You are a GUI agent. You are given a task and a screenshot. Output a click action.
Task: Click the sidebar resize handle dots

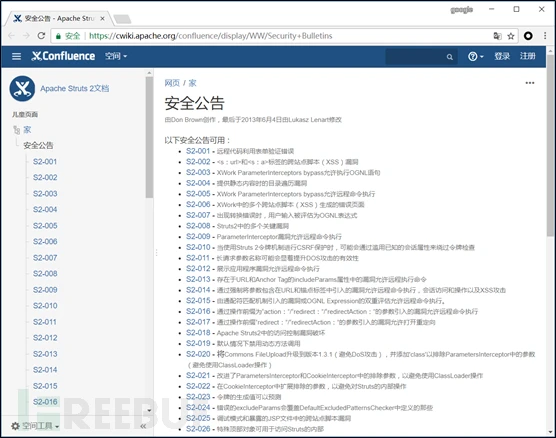pyautogui.click(x=156, y=253)
